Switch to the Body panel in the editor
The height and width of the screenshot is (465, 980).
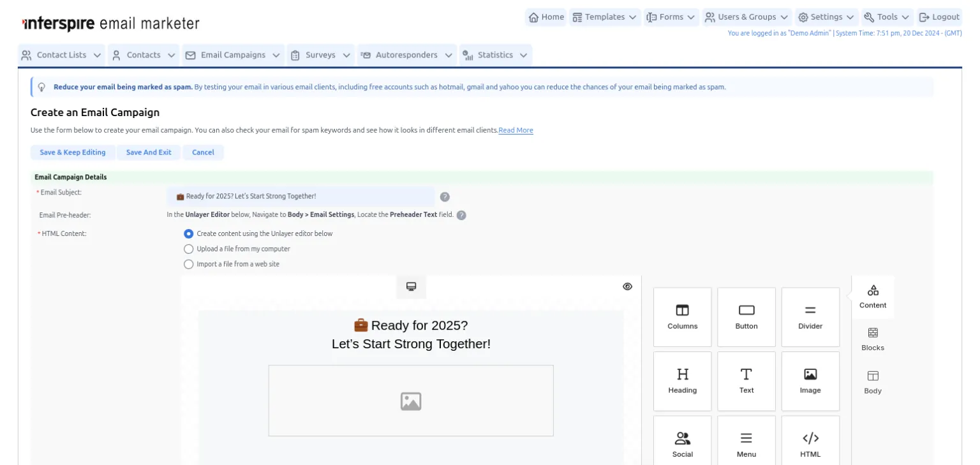coord(872,383)
